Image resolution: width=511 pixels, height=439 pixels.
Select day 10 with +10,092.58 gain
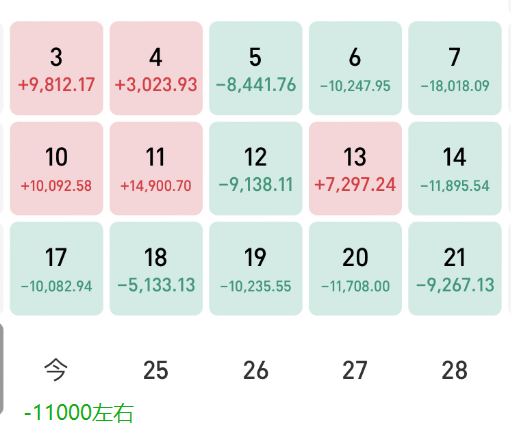pos(56,168)
